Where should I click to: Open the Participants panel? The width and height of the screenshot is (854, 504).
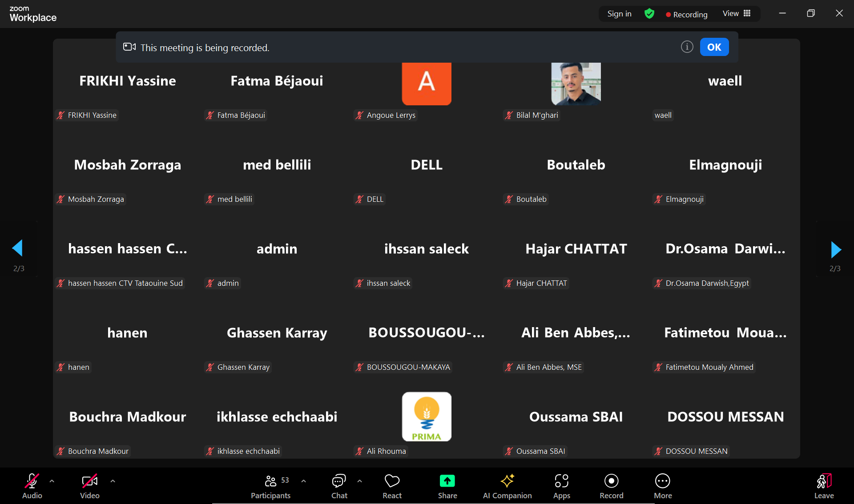click(270, 481)
